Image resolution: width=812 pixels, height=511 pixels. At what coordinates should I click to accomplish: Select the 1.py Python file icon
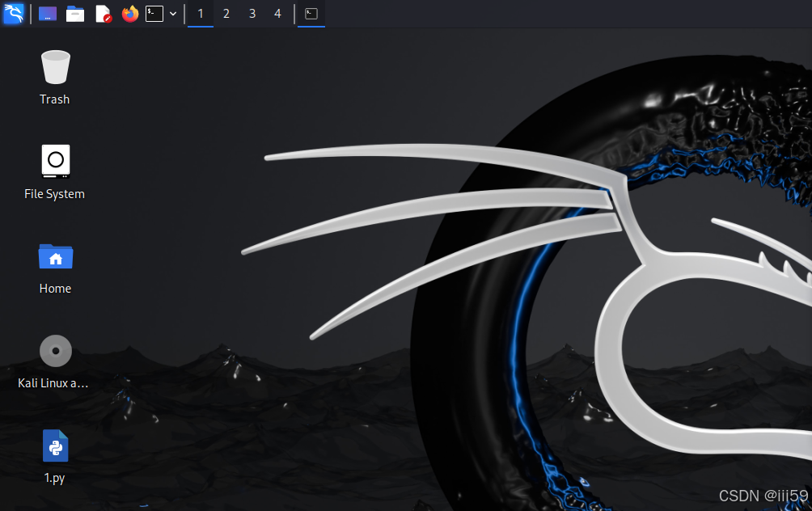56,446
